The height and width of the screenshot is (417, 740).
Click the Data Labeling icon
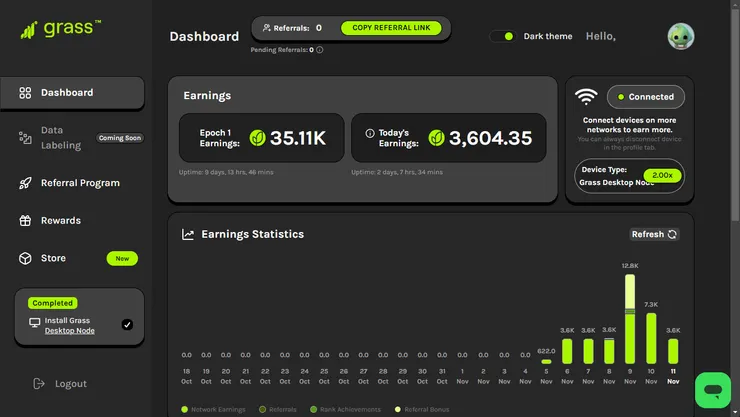click(25, 138)
